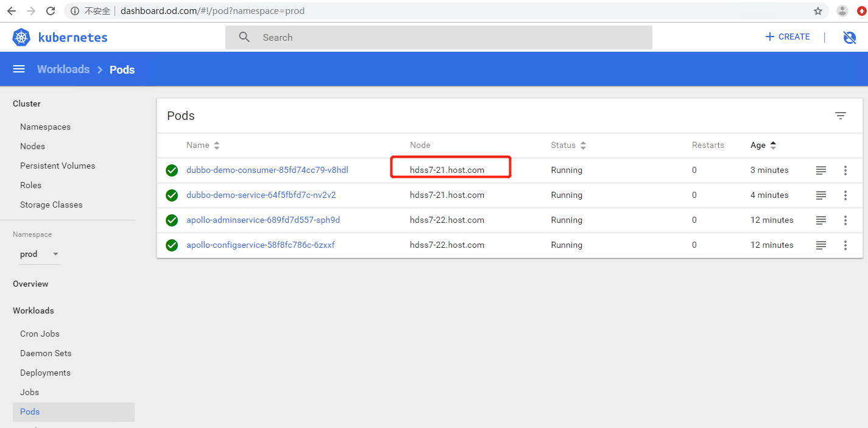Reload the page in the browser
This screenshot has height=428, width=868.
(x=51, y=11)
